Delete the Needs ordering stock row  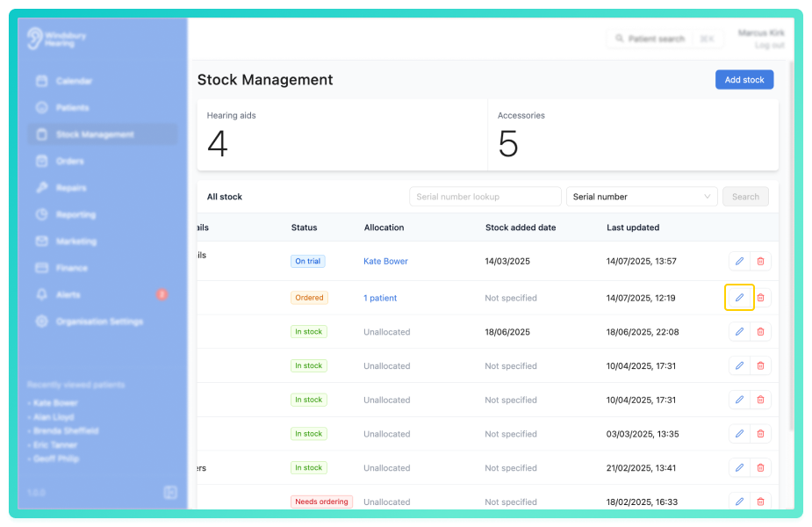coord(760,502)
